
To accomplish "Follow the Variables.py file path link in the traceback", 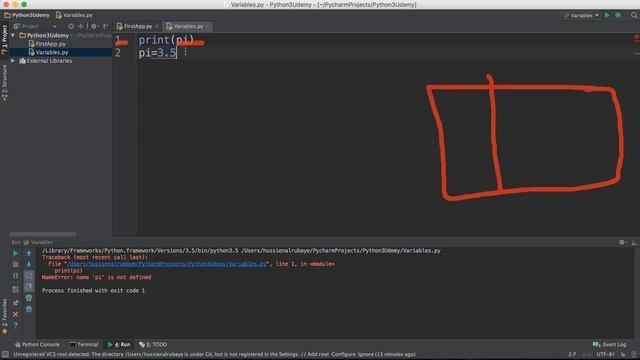I will [167, 264].
